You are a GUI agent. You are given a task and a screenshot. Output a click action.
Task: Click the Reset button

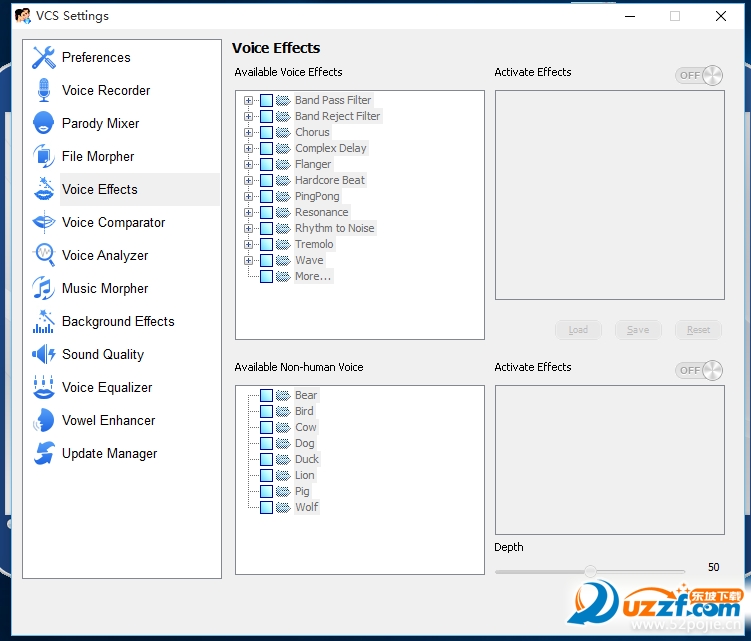coord(698,330)
